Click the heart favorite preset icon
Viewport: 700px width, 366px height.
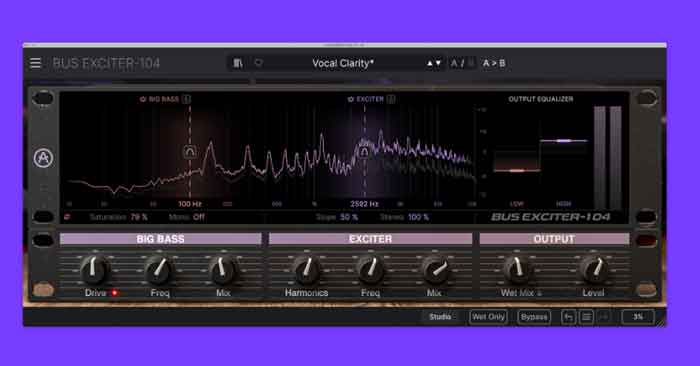point(258,63)
